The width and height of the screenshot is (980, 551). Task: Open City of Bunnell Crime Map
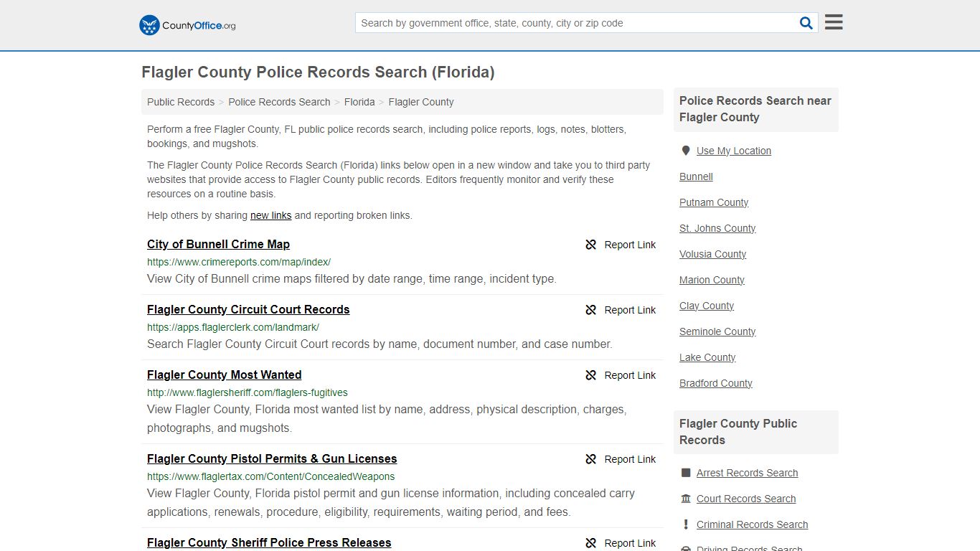coord(218,244)
